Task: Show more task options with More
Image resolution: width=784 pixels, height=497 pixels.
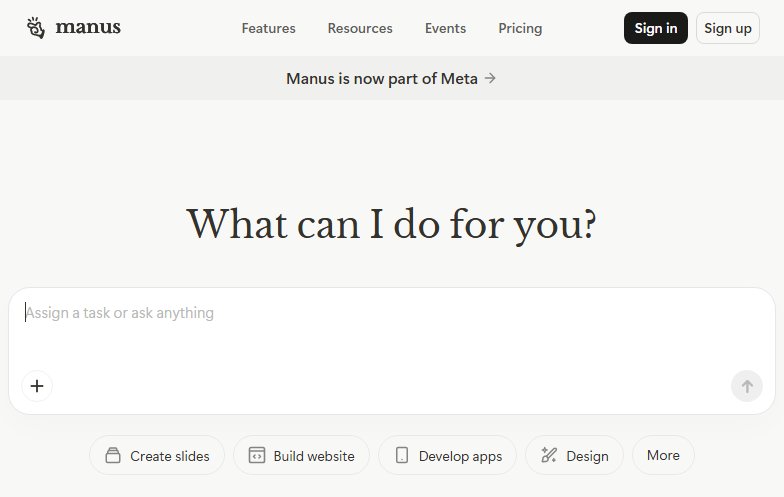Action: (x=663, y=455)
